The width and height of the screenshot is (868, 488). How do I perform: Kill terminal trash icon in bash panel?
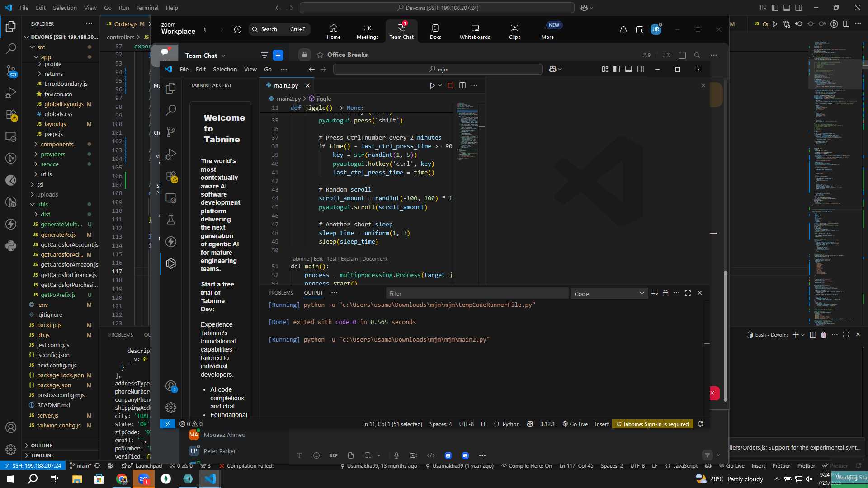pos(824,335)
